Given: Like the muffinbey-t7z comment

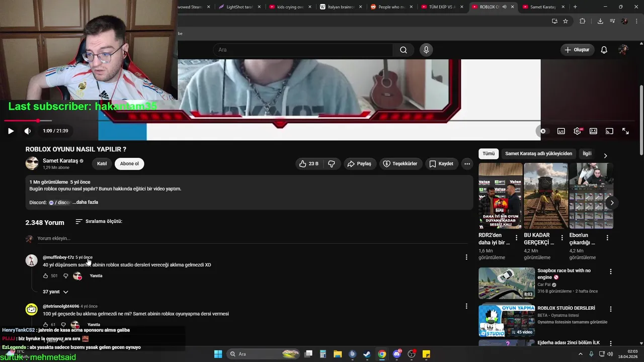Looking at the screenshot, I should pos(45,276).
